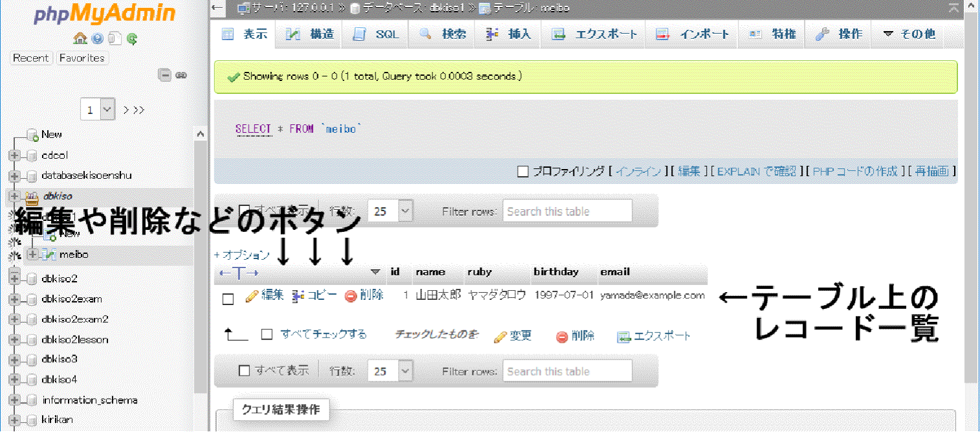The image size is (980, 432).
Task: Click the collapse-all icon in navigation panel
Action: [x=165, y=75]
